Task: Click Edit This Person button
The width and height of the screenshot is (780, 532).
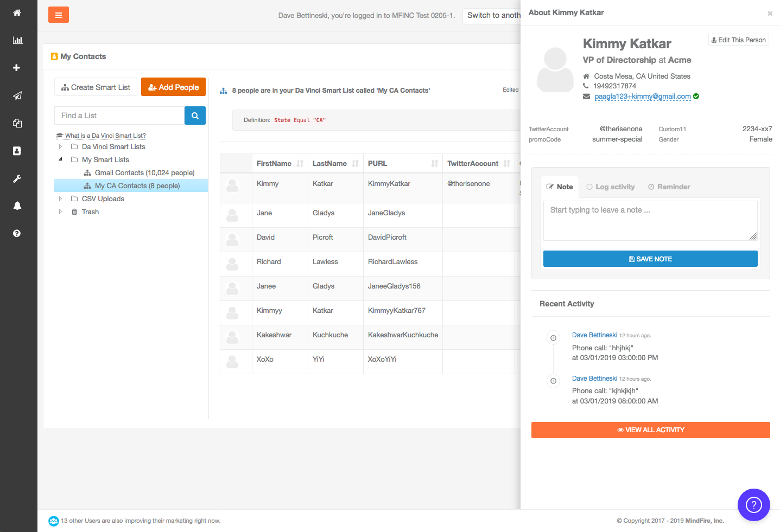Action: pyautogui.click(x=738, y=40)
